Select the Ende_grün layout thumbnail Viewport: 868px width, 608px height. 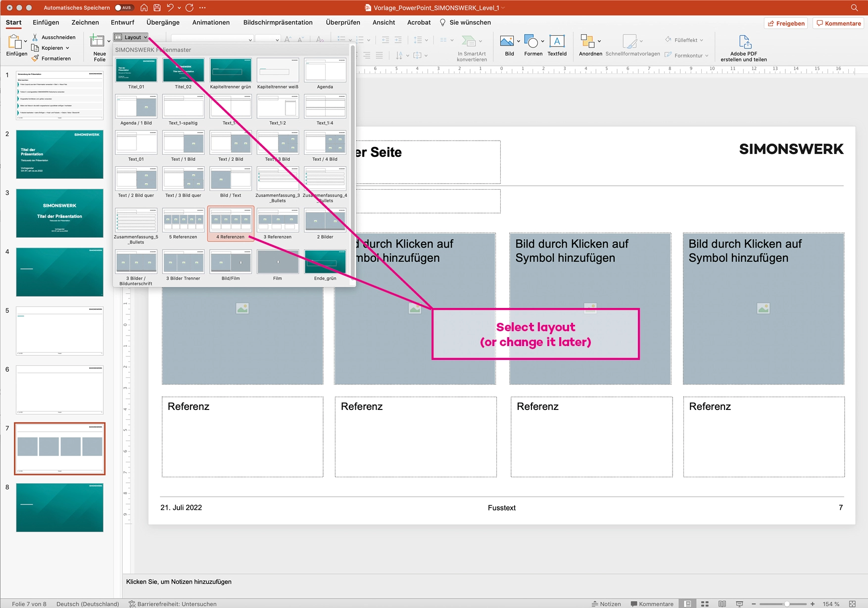(325, 262)
